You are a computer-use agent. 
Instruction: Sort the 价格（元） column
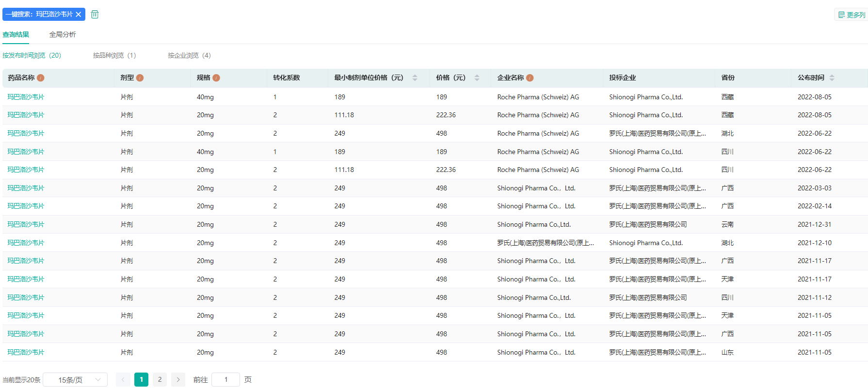[477, 78]
